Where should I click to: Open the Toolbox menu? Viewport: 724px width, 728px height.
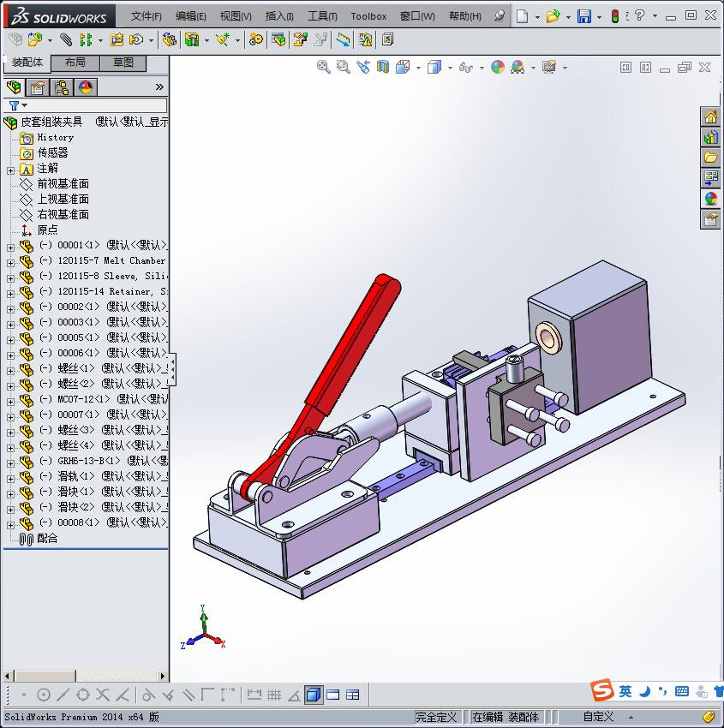coord(368,16)
